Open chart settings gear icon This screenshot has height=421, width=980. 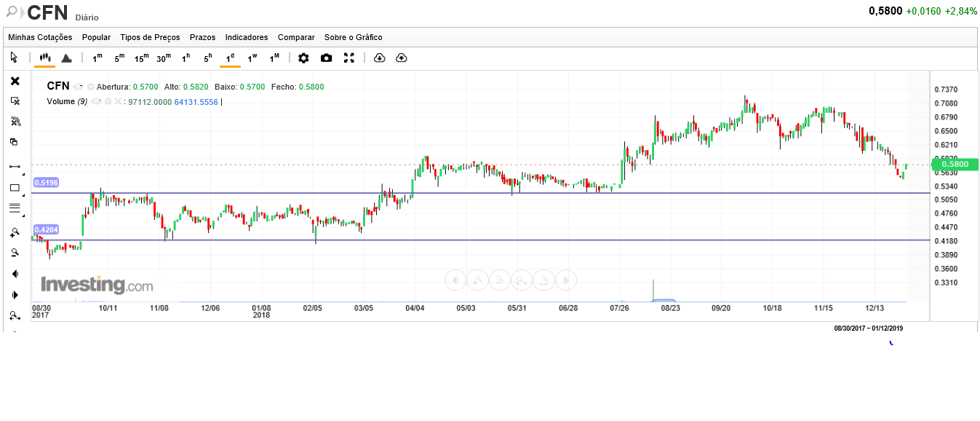tap(303, 58)
